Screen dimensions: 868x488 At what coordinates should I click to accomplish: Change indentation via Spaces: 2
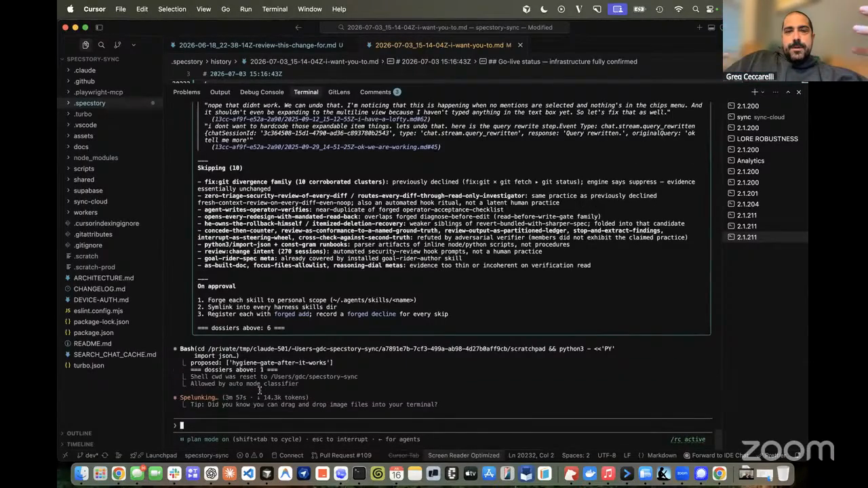point(576,455)
